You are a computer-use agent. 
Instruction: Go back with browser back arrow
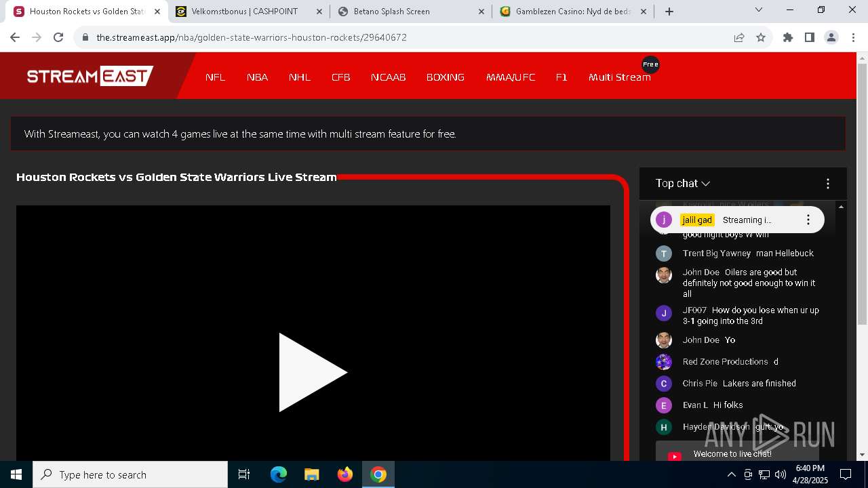[15, 37]
